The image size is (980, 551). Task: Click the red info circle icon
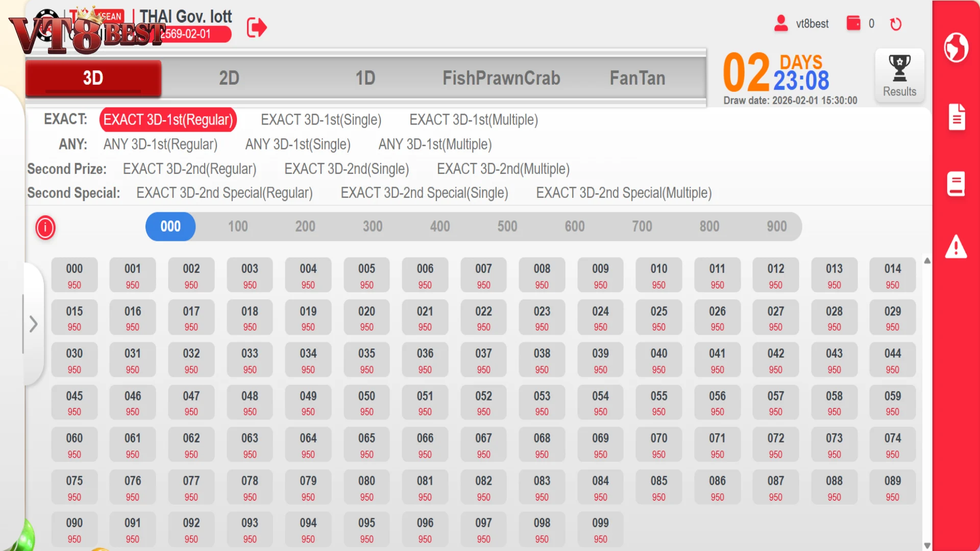[x=45, y=228]
